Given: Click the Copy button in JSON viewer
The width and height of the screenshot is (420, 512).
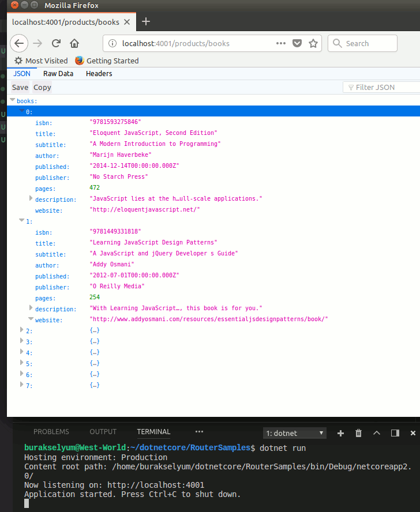Looking at the screenshot, I should pos(42,88).
